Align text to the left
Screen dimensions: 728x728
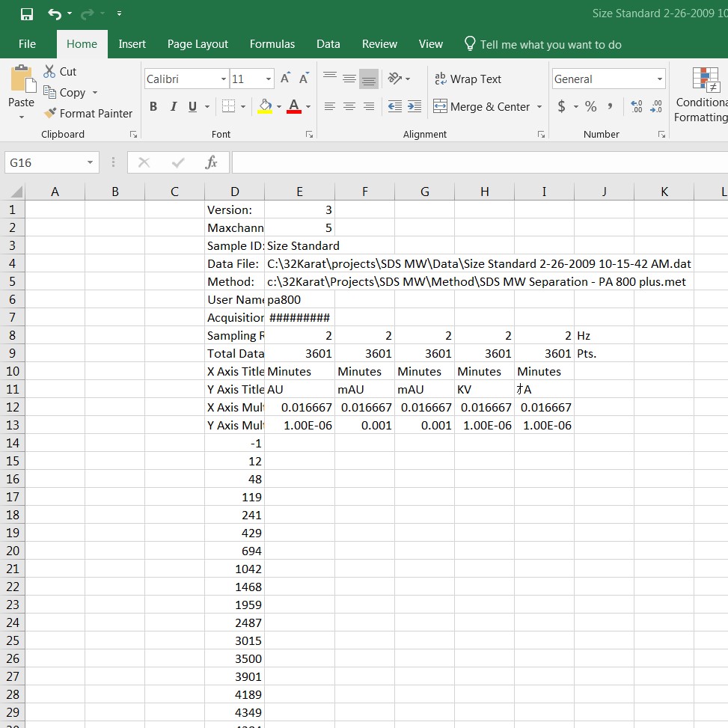pos(330,107)
